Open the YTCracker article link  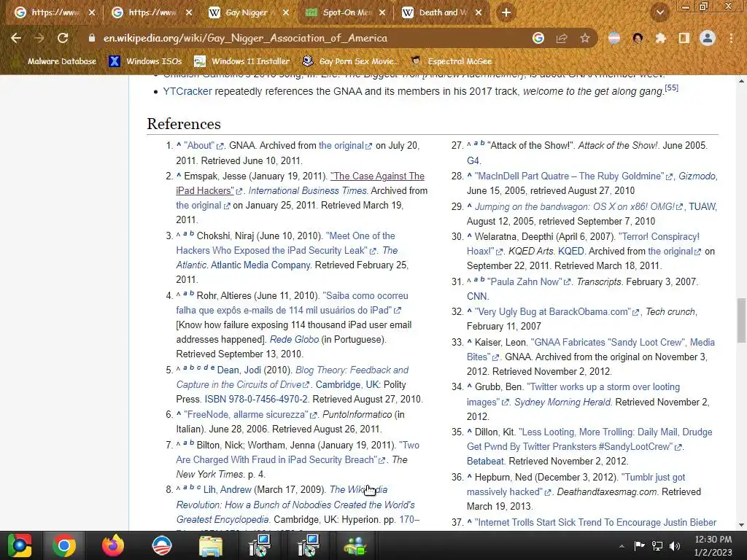(187, 91)
